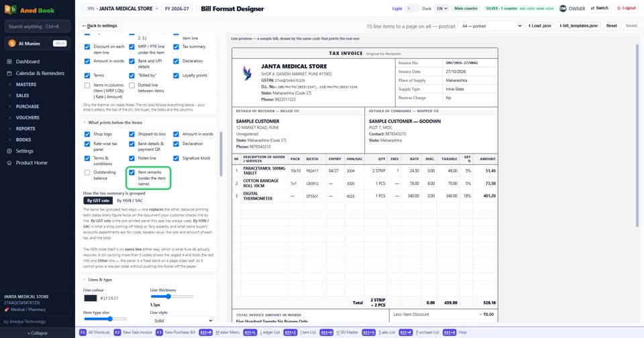Click Back to settings
Viewport: 644px width, 338px height.
coord(99,26)
